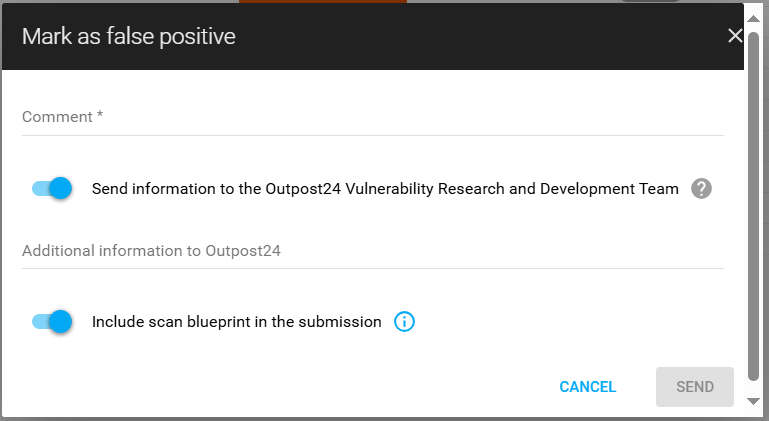Toggle off Include scan blueprint switch
Screen dimensions: 769x421
(x=53, y=322)
